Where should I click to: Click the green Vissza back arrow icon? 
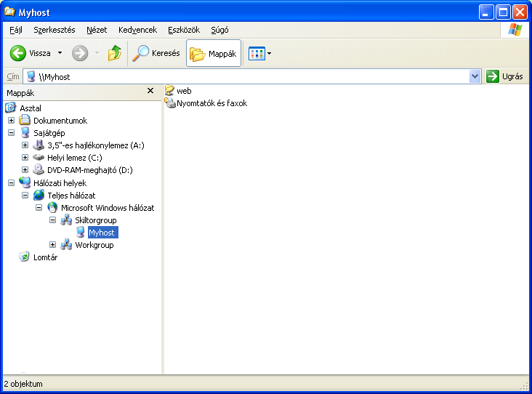pyautogui.click(x=17, y=53)
